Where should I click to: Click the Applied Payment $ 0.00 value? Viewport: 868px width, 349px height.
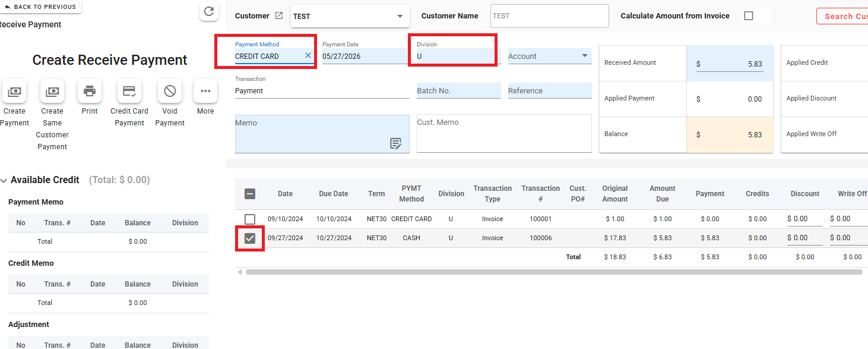730,99
